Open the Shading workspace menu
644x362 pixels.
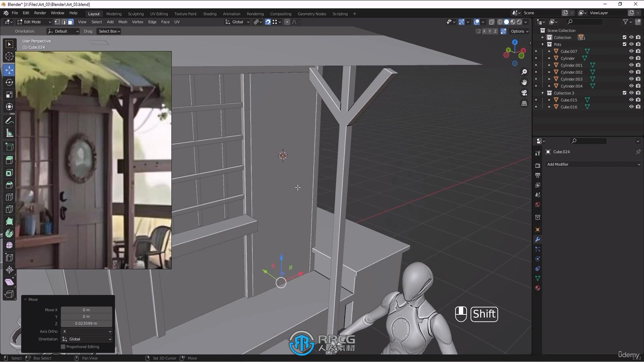pyautogui.click(x=209, y=13)
